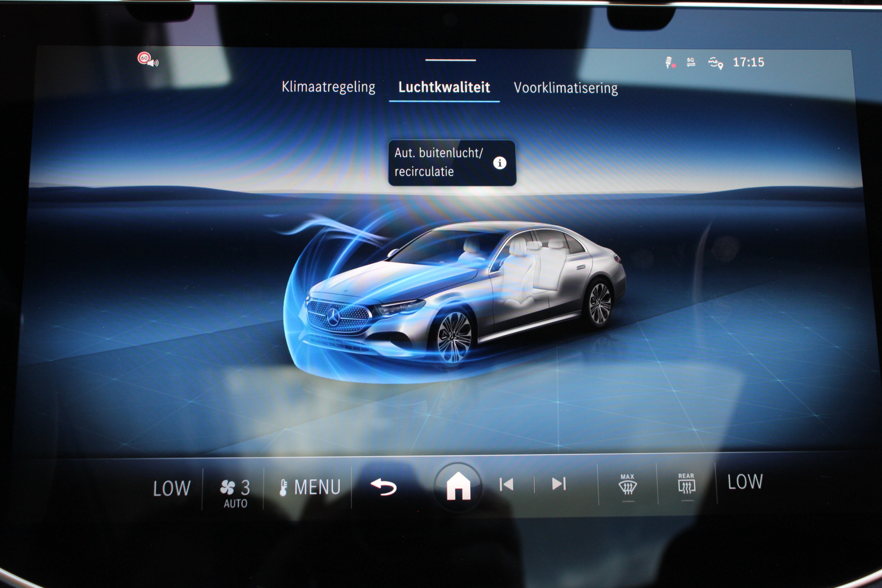Image resolution: width=882 pixels, height=588 pixels.
Task: Tap the 5G signal status icon
Action: [691, 62]
